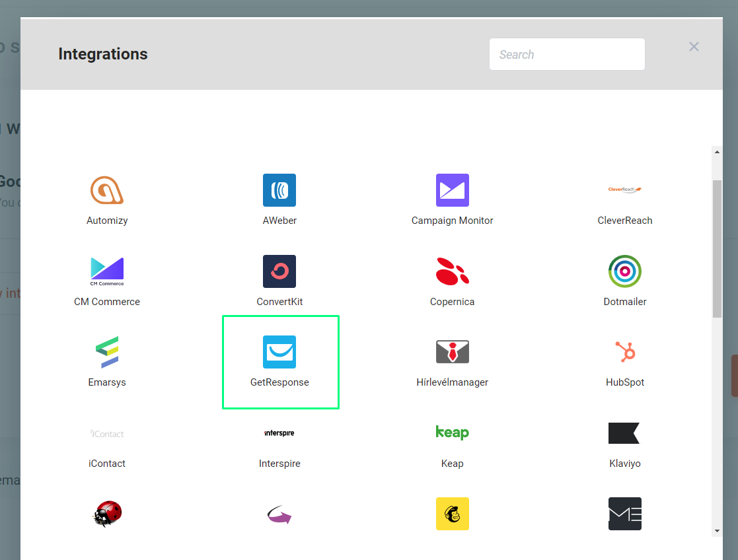Click the Emarsys label
This screenshot has height=560, width=738.
coord(107,382)
